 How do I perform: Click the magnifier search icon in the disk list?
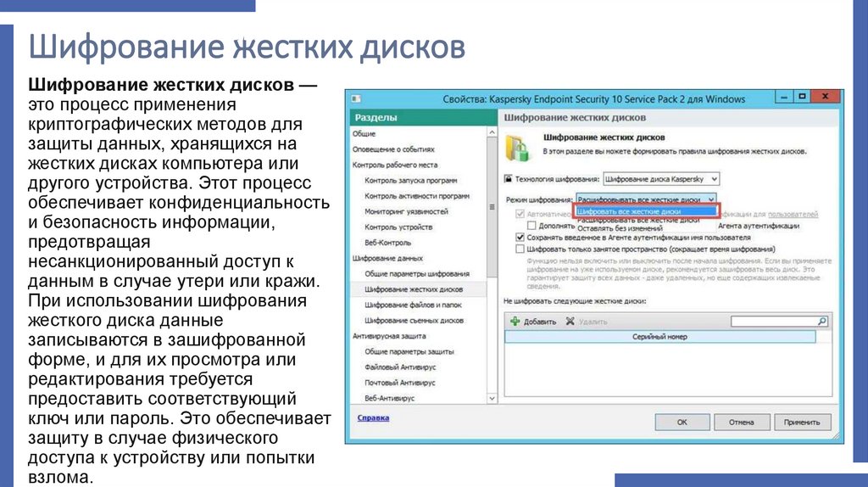coord(822,322)
